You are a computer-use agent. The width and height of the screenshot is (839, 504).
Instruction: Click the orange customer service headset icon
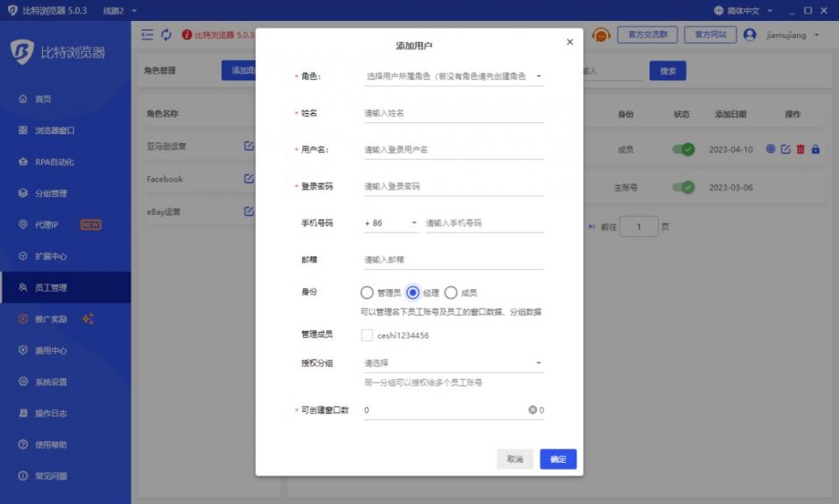click(601, 35)
